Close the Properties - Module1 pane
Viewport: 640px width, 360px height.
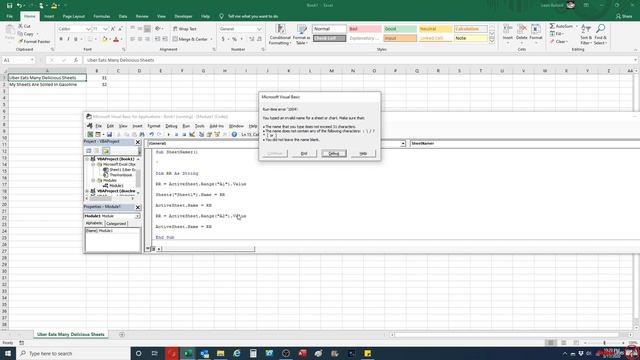point(138,207)
